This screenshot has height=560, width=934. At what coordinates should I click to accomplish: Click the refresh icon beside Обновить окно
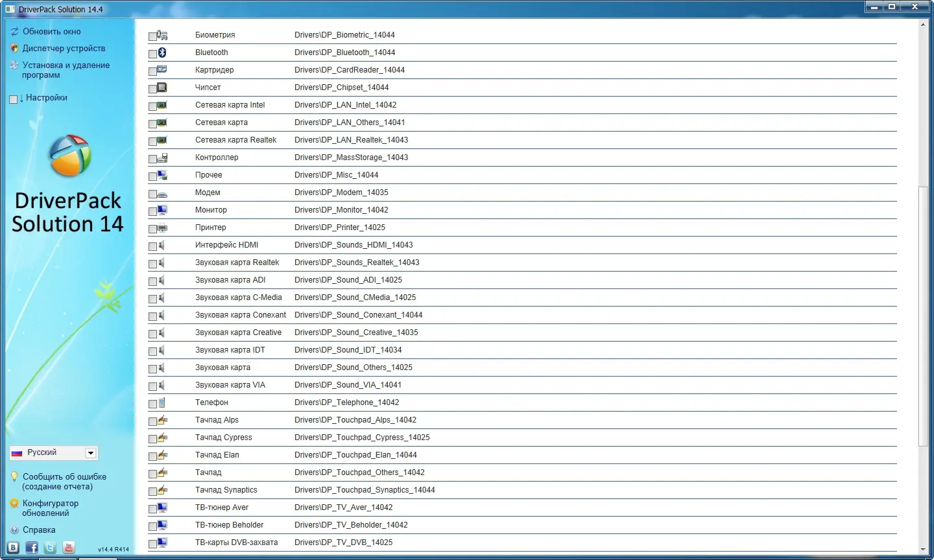pos(14,32)
